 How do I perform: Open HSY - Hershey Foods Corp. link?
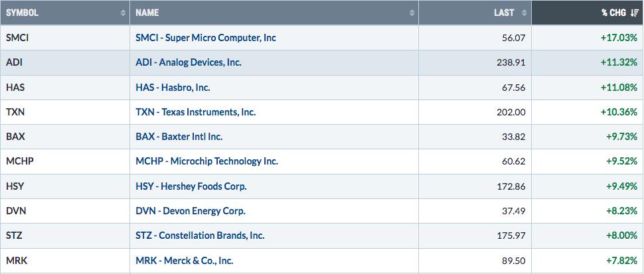(x=191, y=186)
